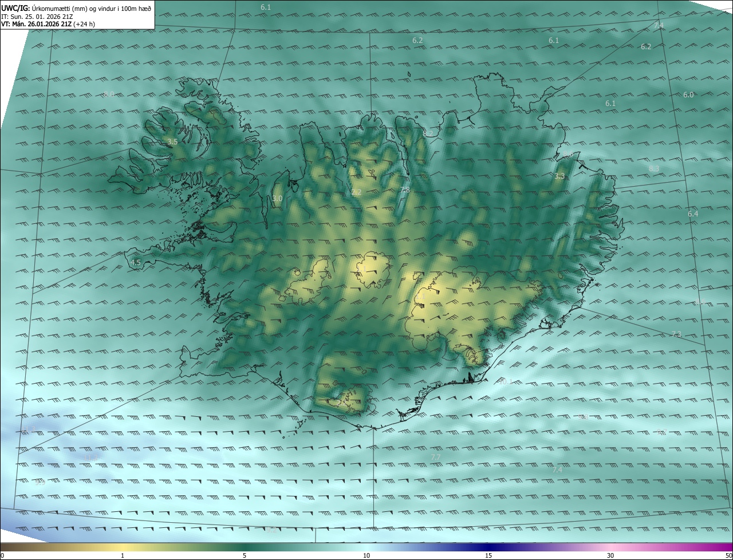Click the dark navy colorbar segment near 15
Viewport: 733px width, 560px height.
[488, 547]
